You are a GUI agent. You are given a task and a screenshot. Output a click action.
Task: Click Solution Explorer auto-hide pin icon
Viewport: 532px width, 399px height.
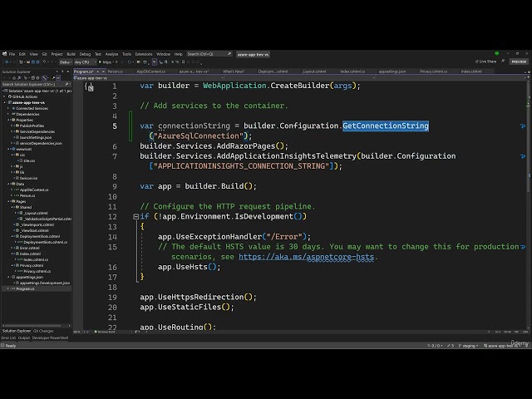coord(62,71)
